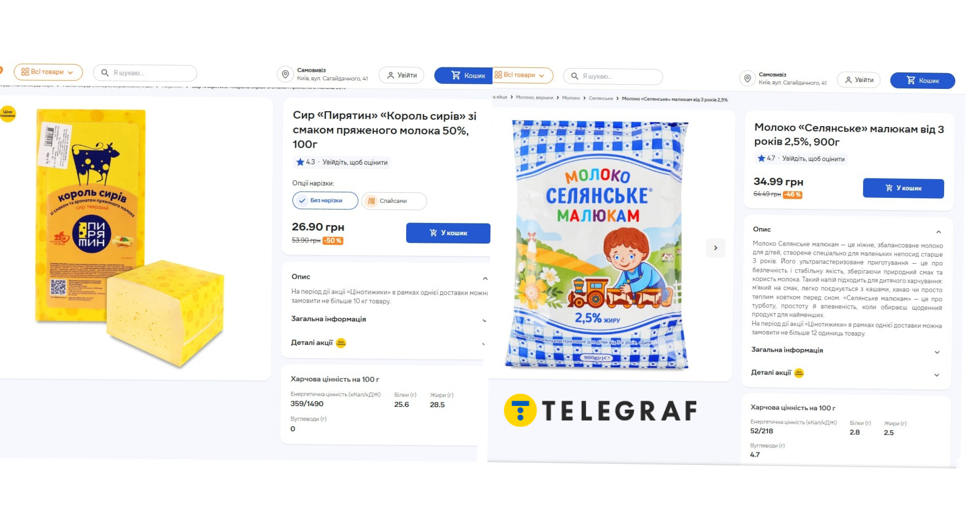Select the Без нарізки slicing option
Screen dimensions: 980x532
pyautogui.click(x=325, y=201)
